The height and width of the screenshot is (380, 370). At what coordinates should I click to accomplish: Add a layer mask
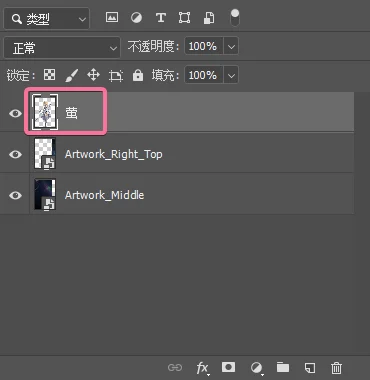pyautogui.click(x=228, y=367)
